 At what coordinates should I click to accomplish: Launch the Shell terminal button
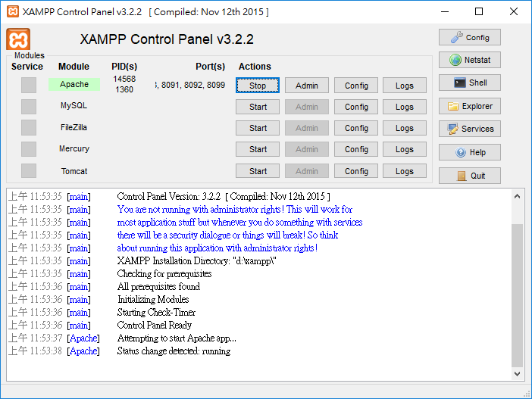[x=470, y=83]
